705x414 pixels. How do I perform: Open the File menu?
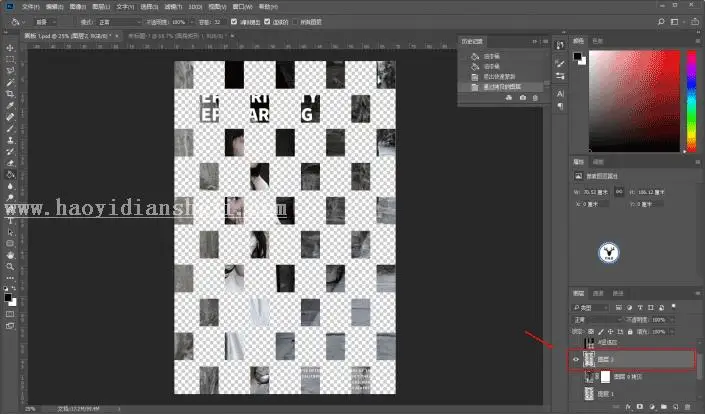tap(31, 7)
